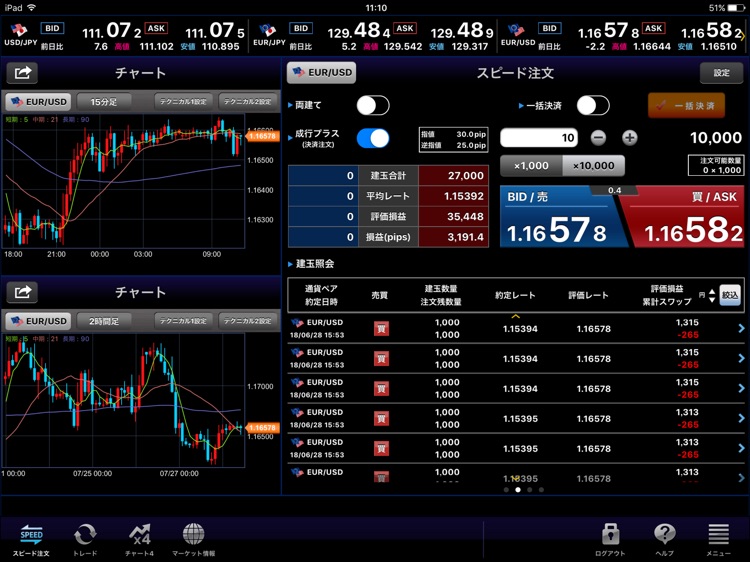Open details chevron of third 1.15394 position
Viewport: 750px width, 562px height.
(x=741, y=388)
